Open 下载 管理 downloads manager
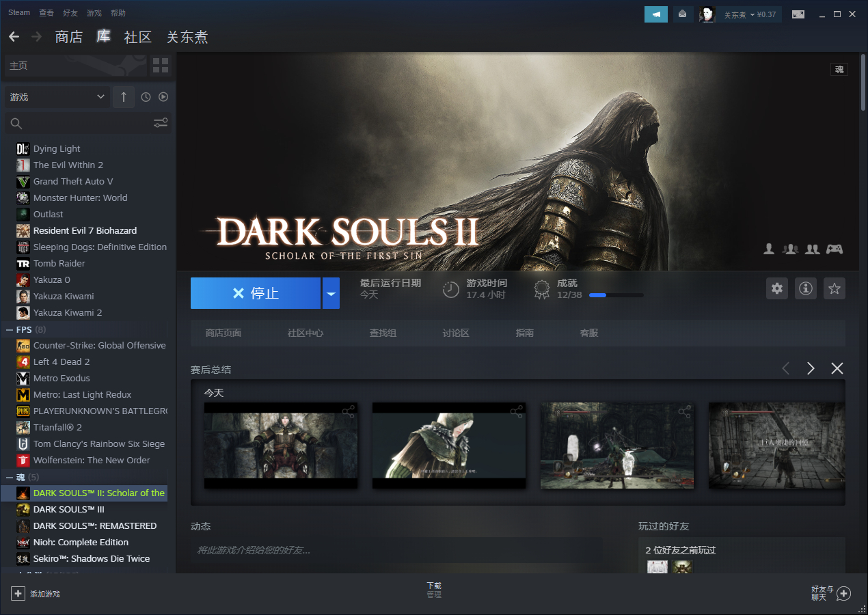 click(434, 590)
